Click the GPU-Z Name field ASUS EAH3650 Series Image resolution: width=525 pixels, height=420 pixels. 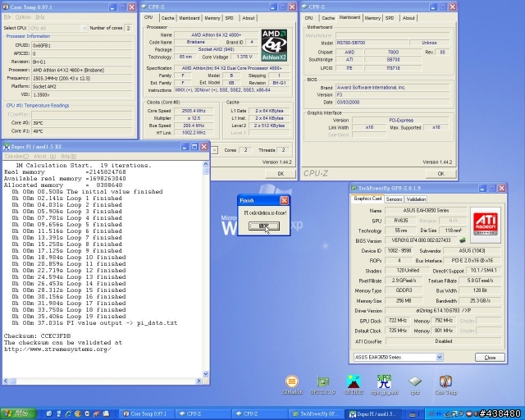click(426, 210)
